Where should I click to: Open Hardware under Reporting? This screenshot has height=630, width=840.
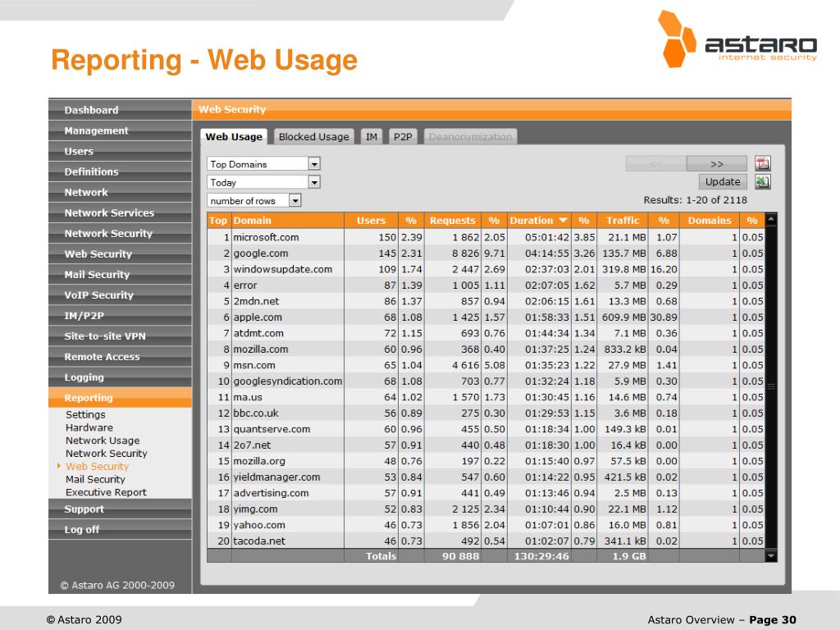click(89, 427)
